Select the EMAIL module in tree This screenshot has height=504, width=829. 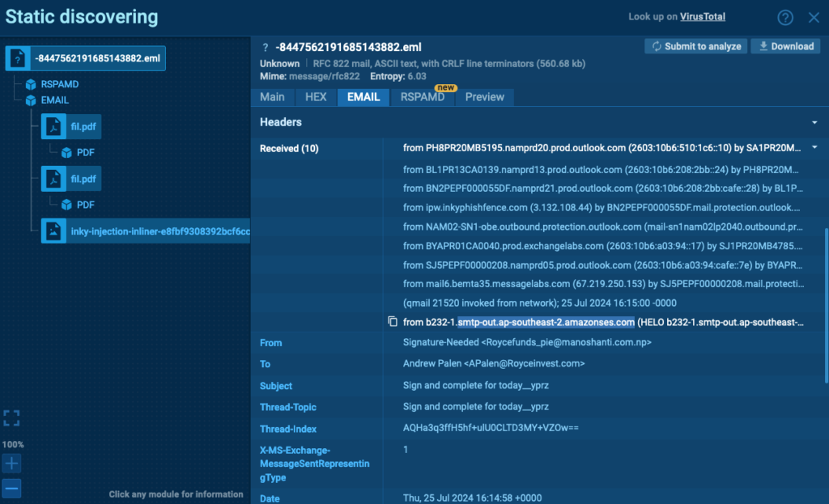(x=54, y=100)
